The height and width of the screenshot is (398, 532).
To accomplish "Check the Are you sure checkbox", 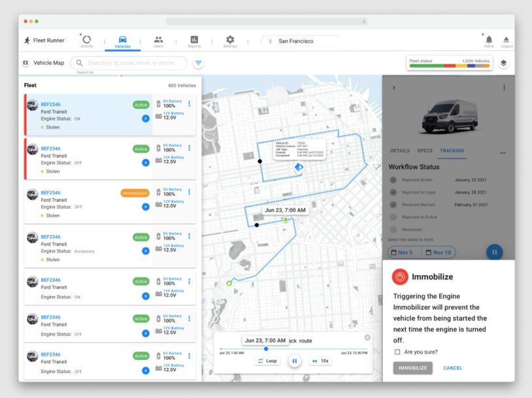I will click(397, 352).
